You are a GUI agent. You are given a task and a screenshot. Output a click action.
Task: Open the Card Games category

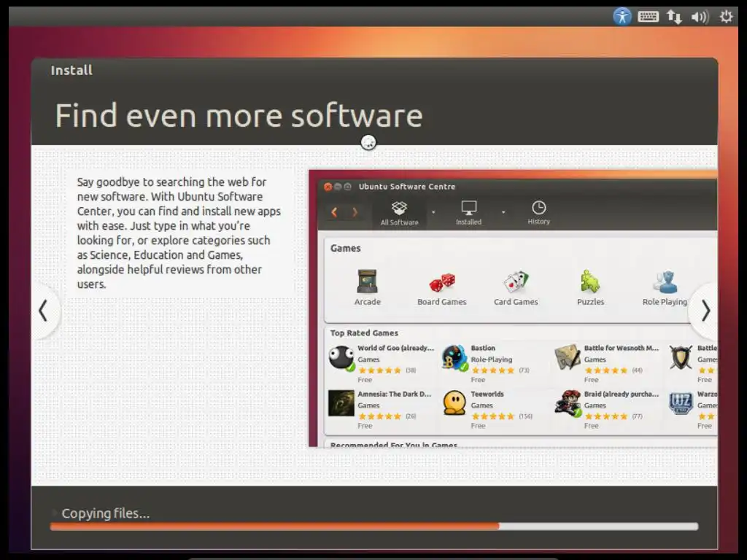(516, 287)
